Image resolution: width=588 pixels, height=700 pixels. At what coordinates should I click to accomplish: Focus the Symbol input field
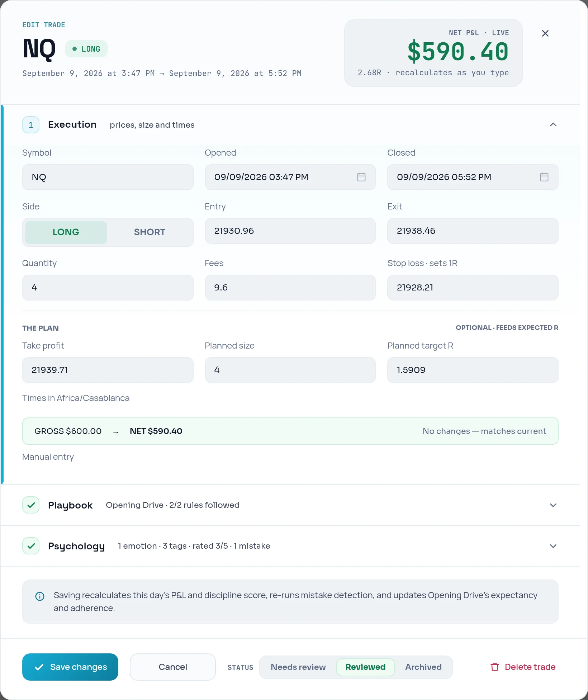click(x=108, y=177)
